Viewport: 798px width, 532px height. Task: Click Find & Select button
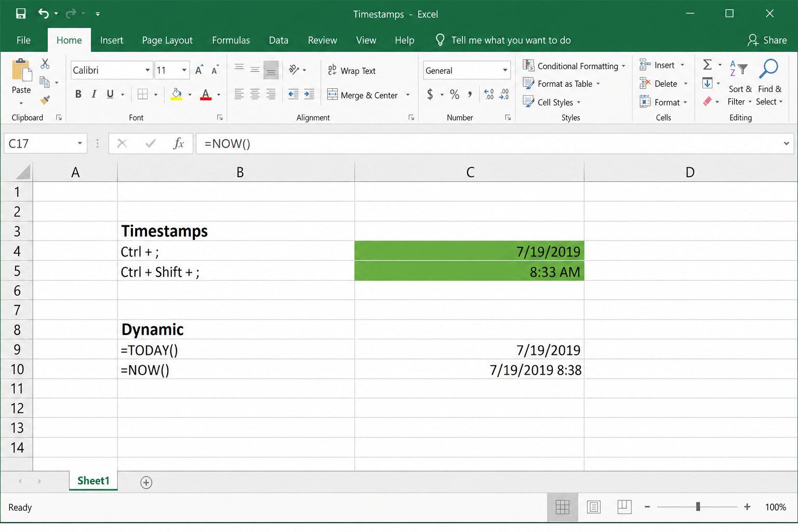(x=769, y=83)
